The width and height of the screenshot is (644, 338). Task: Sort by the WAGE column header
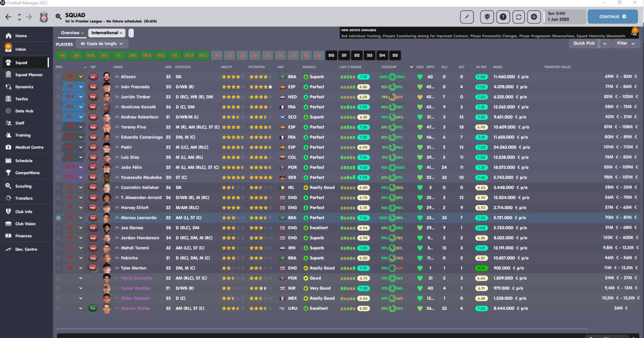(497, 66)
